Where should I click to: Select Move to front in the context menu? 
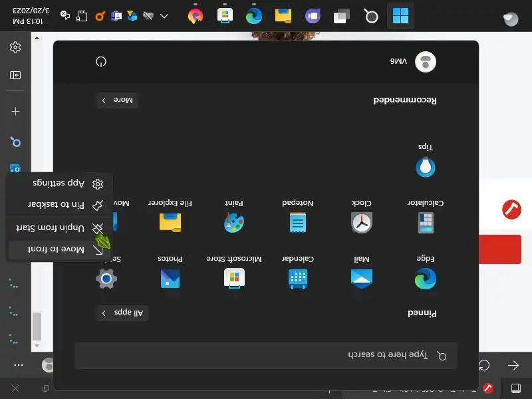(59, 250)
